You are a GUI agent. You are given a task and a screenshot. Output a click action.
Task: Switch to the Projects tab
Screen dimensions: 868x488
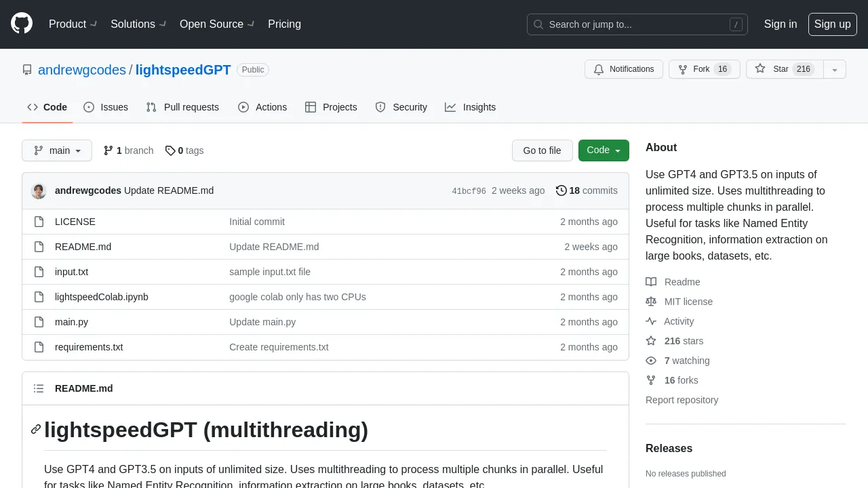[x=331, y=107]
